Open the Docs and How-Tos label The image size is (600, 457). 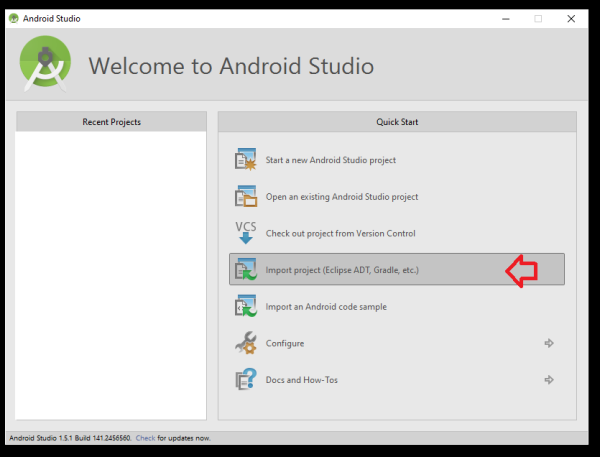tap(299, 380)
